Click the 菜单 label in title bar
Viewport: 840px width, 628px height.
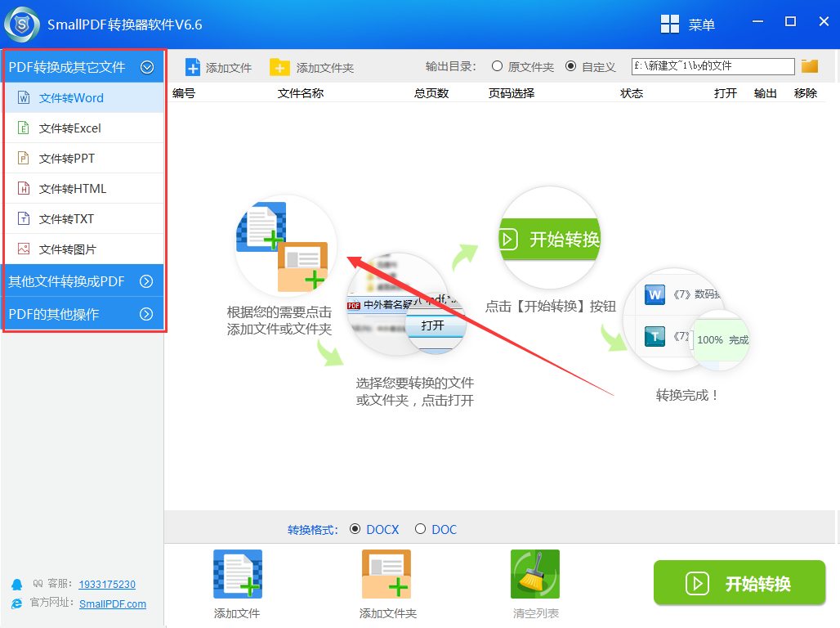(702, 25)
